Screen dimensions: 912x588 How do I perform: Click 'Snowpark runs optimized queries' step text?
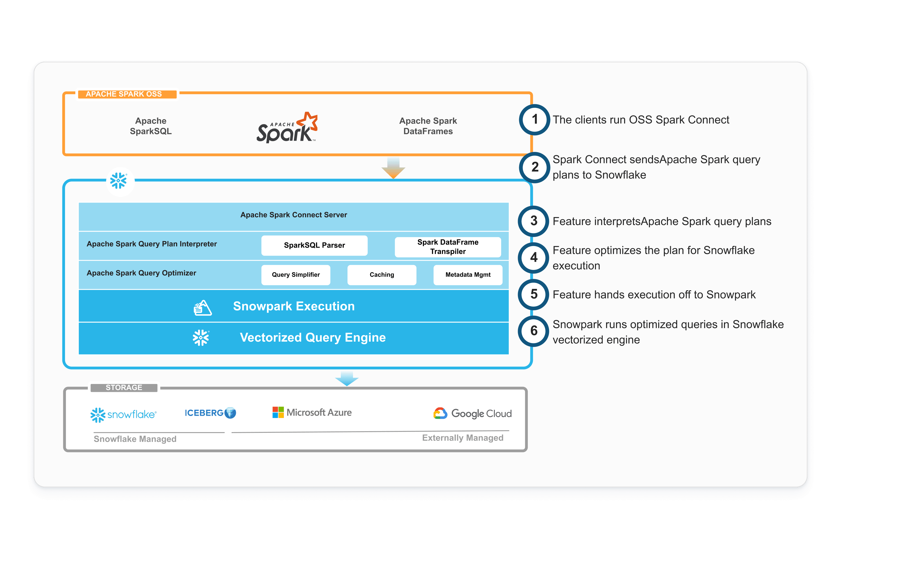pyautogui.click(x=668, y=332)
